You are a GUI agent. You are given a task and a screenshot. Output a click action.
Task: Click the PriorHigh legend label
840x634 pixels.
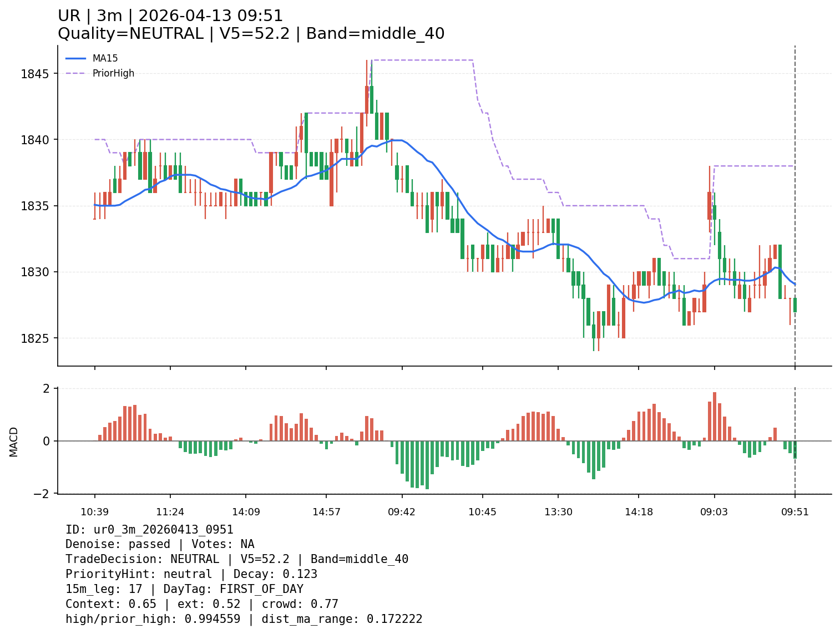coord(113,73)
